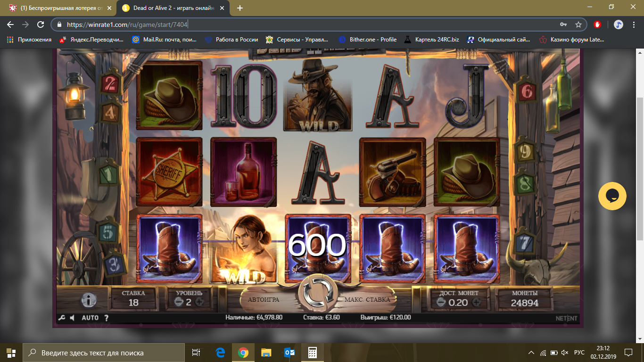644x362 pixels.
Task: Open Task View on the taskbar
Action: [196, 353]
